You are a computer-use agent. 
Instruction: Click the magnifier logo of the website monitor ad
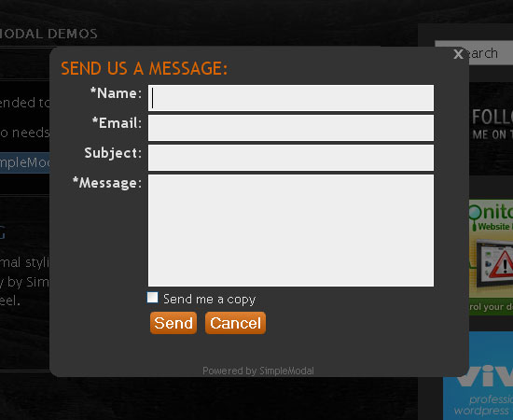tap(475, 216)
